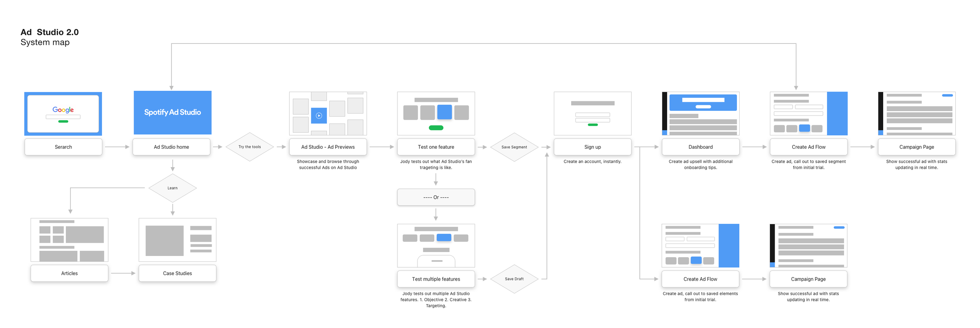Select the 'Save Draft' decision diamond
The width and height of the screenshot is (980, 328).
(514, 279)
